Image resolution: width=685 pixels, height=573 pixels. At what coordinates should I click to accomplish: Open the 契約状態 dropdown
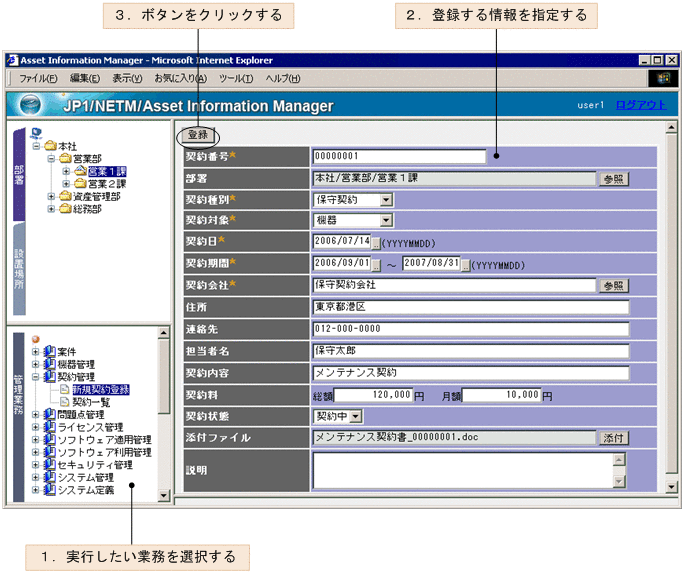point(357,416)
